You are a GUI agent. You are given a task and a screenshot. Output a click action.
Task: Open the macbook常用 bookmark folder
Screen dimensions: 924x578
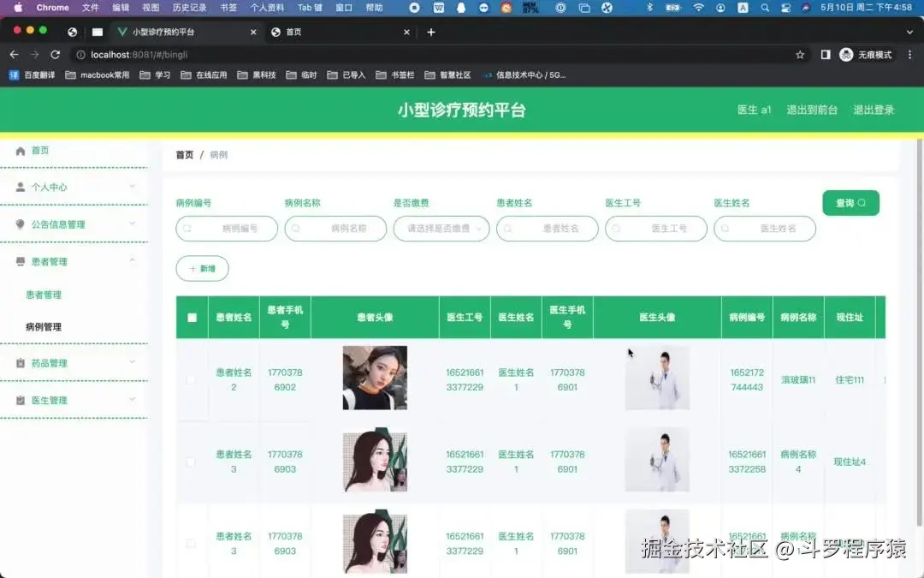point(98,74)
